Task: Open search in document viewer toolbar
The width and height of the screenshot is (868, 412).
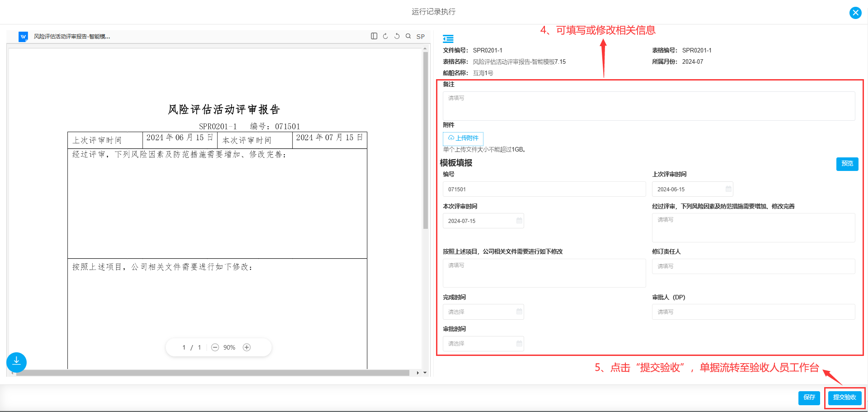Action: 408,36
